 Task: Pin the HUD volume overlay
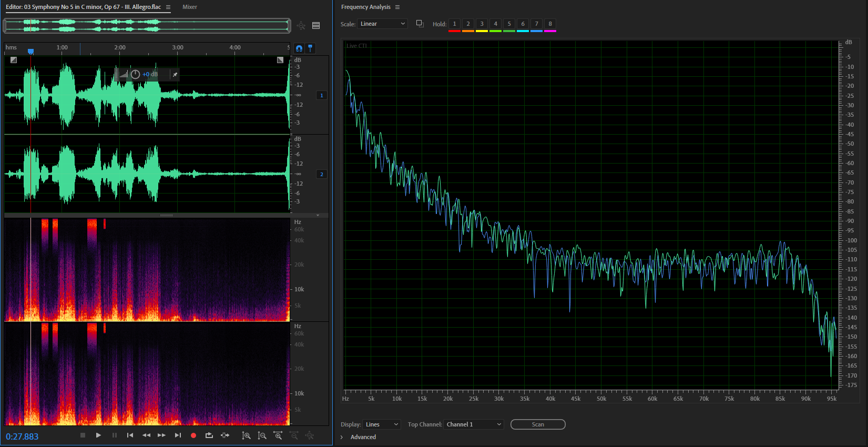click(x=175, y=75)
